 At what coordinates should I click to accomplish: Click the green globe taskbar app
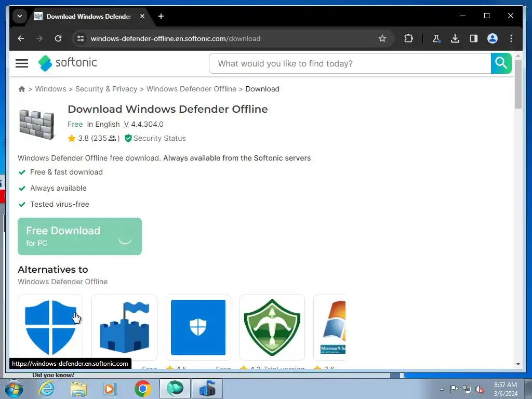click(x=175, y=389)
